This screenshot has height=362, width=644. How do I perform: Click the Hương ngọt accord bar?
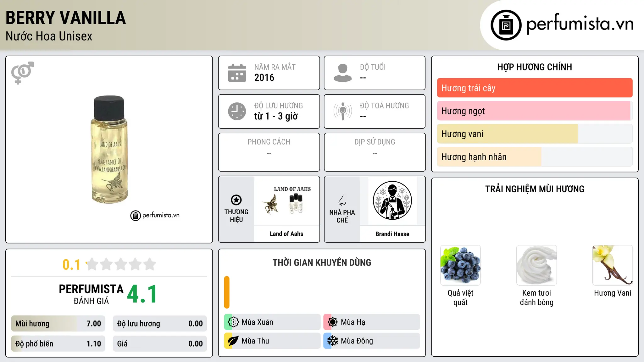coord(535,111)
